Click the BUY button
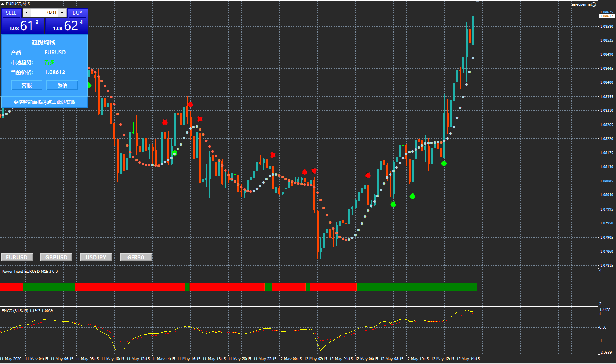 [x=77, y=13]
